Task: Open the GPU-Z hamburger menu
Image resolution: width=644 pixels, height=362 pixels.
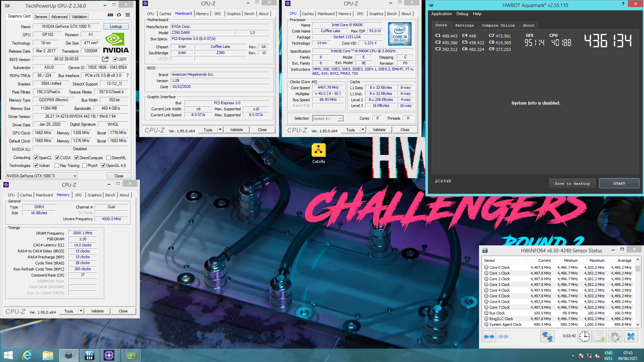Action: coord(128,15)
